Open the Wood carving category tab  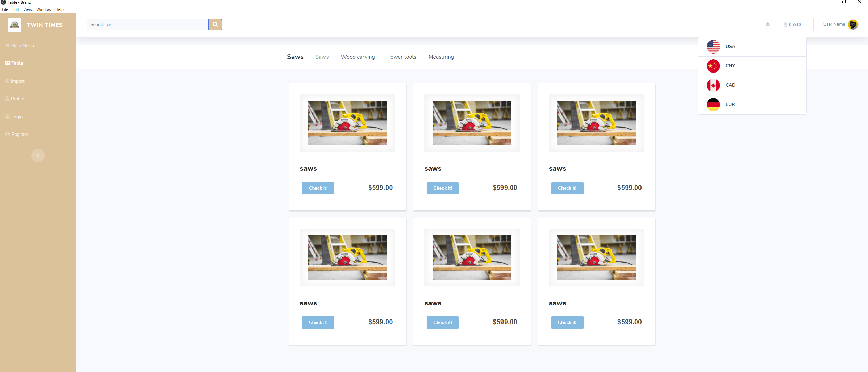point(358,57)
